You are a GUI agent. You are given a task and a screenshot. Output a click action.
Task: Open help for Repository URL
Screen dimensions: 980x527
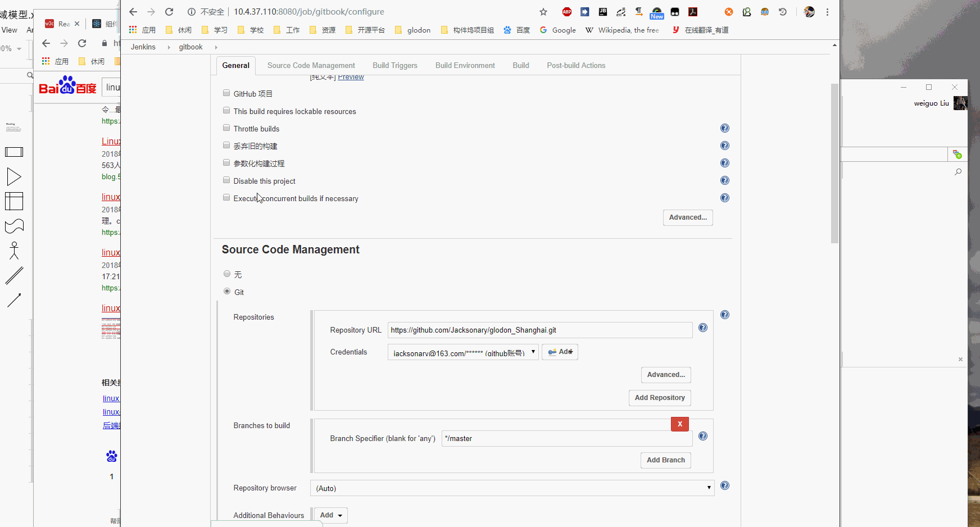click(x=703, y=328)
